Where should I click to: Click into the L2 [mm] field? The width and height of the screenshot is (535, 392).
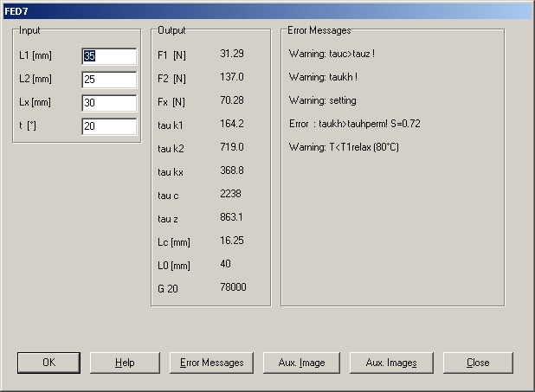(x=109, y=80)
